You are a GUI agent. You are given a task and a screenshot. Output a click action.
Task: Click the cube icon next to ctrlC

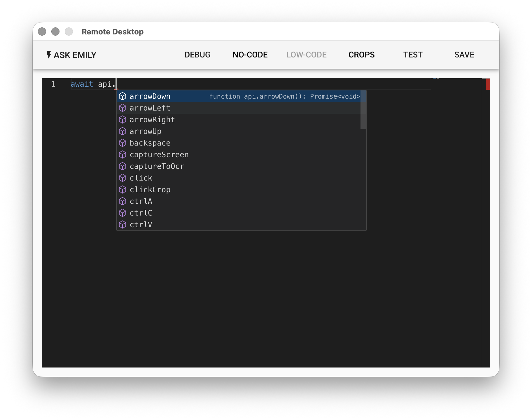click(123, 213)
